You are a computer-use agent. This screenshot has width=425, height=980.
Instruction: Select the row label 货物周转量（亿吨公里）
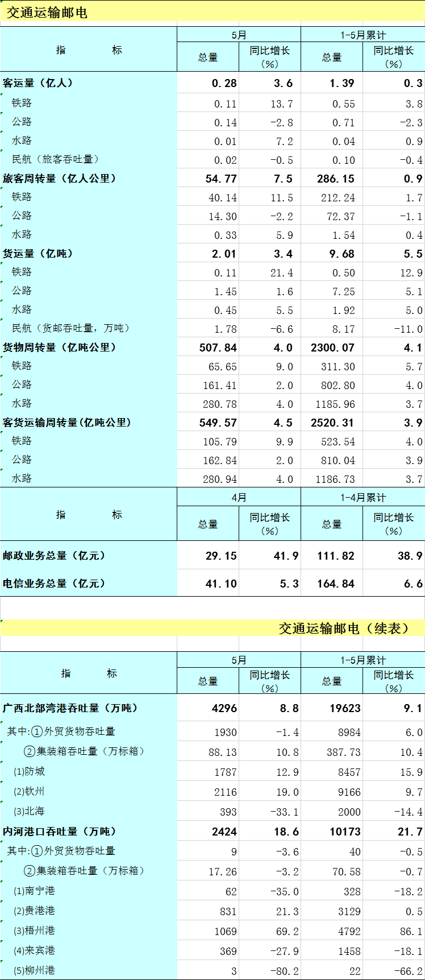click(x=60, y=348)
